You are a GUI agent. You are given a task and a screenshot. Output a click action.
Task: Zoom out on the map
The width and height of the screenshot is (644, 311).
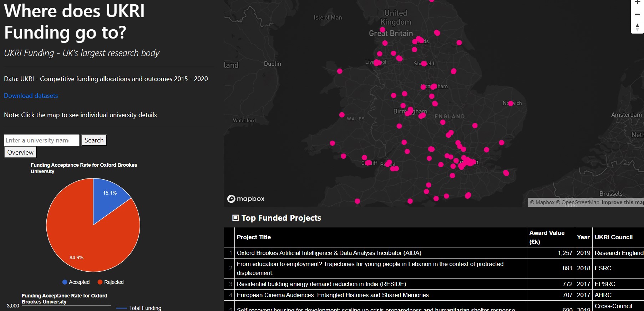[x=637, y=15]
